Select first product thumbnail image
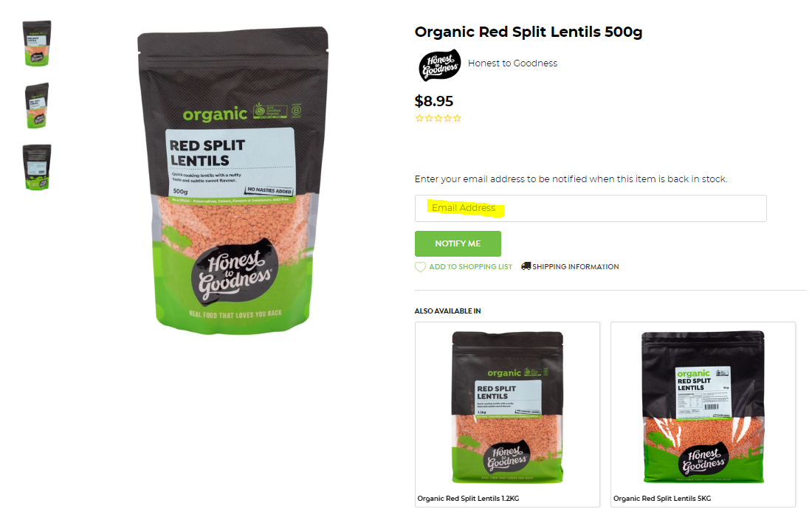 tap(37, 44)
